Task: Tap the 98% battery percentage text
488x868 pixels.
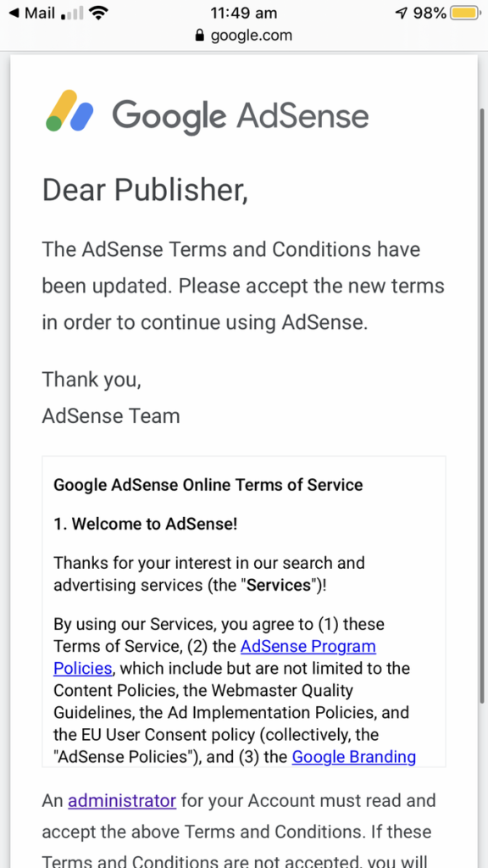Action: (x=430, y=13)
